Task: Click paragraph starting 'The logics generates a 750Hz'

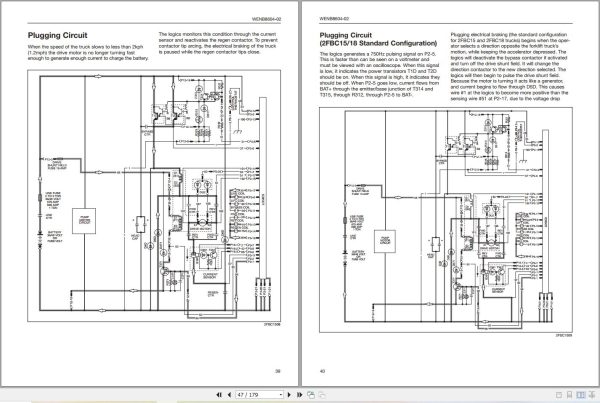Action: pyautogui.click(x=380, y=74)
